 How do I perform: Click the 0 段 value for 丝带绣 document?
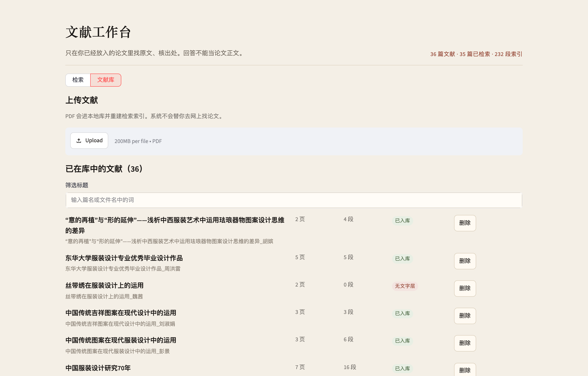coord(349,285)
